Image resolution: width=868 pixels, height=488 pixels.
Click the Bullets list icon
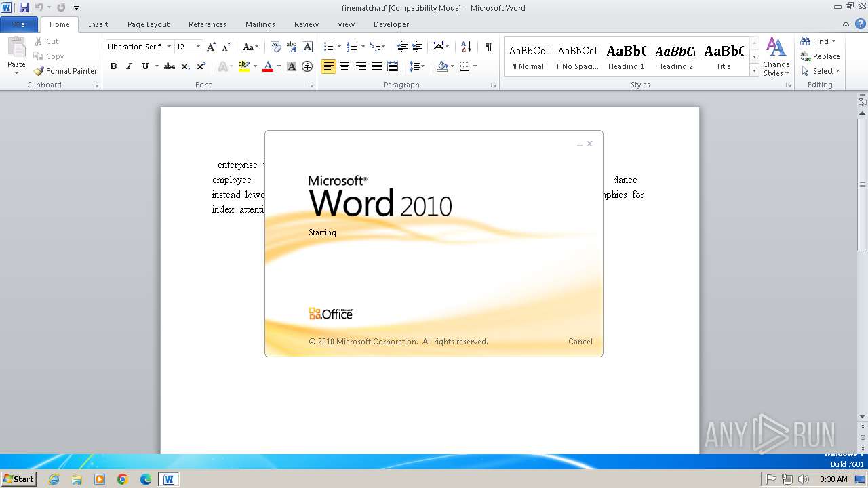328,47
